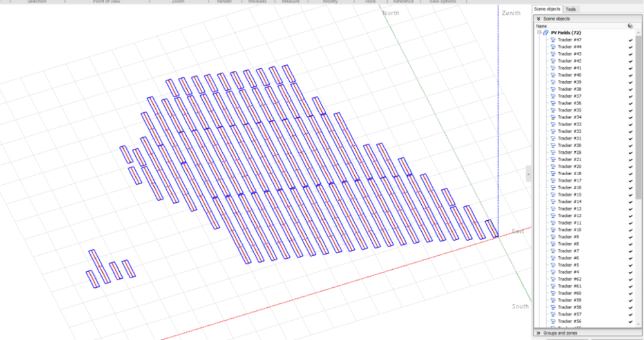Click the Tracker #21 object icon
This screenshot has width=644, height=340.
[553, 160]
